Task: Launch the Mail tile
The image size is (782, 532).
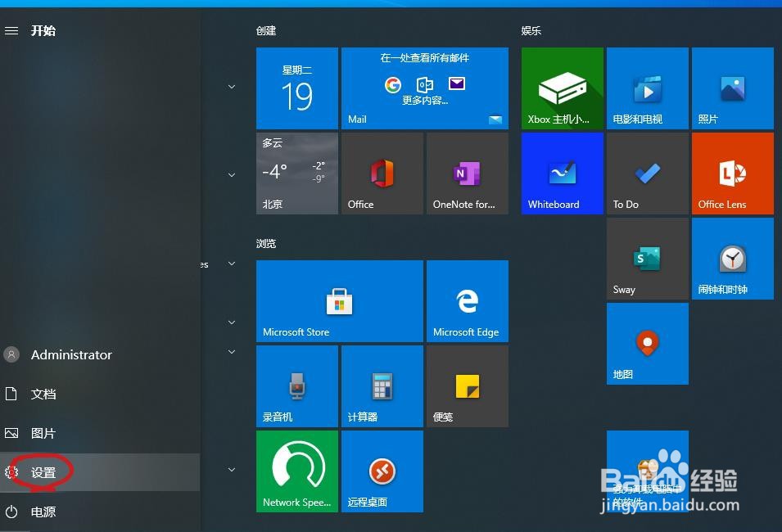Action: [425, 88]
